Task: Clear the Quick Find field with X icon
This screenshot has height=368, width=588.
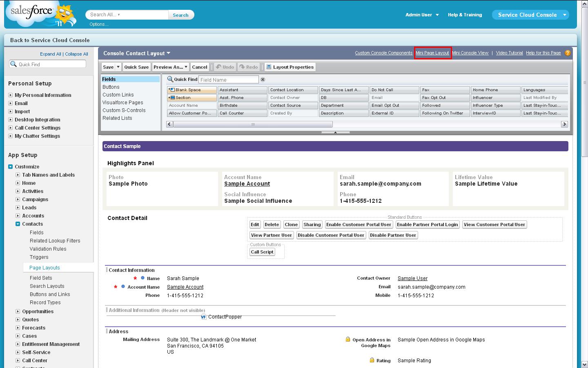Action: point(263,80)
